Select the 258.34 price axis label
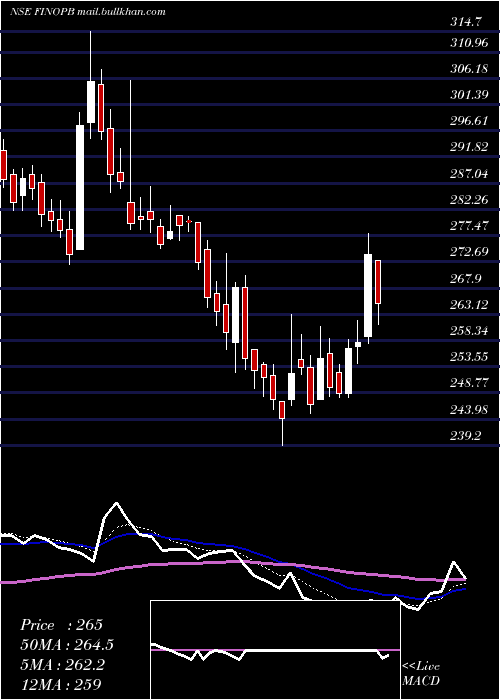This screenshot has height=700, width=500. (470, 331)
